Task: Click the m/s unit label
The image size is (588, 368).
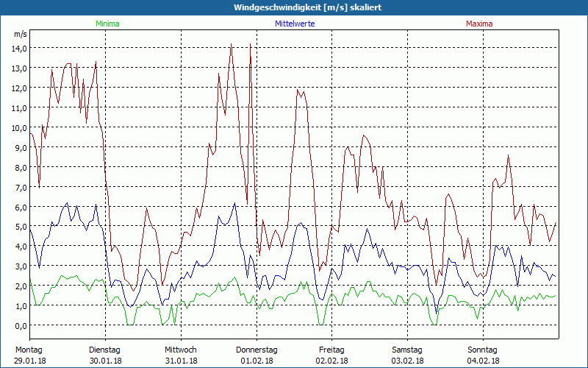Action: pos(20,34)
